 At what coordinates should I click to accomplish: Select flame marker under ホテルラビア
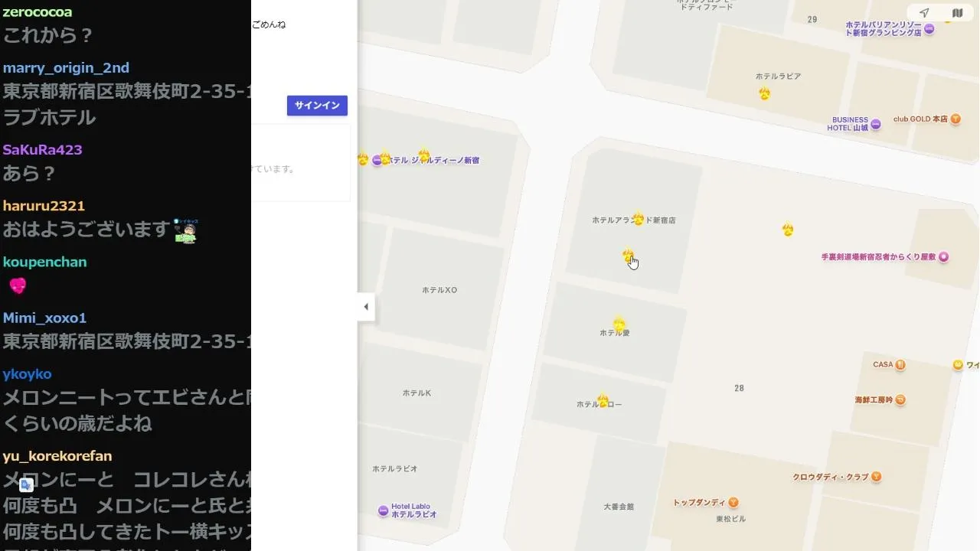[x=764, y=94]
